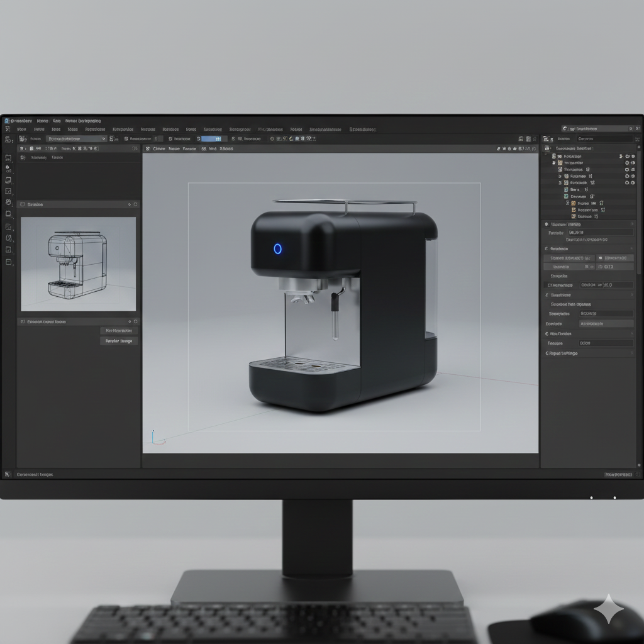Screen dimensions: 644x644
Task: Click the button above Render Image
Action: click(118, 330)
